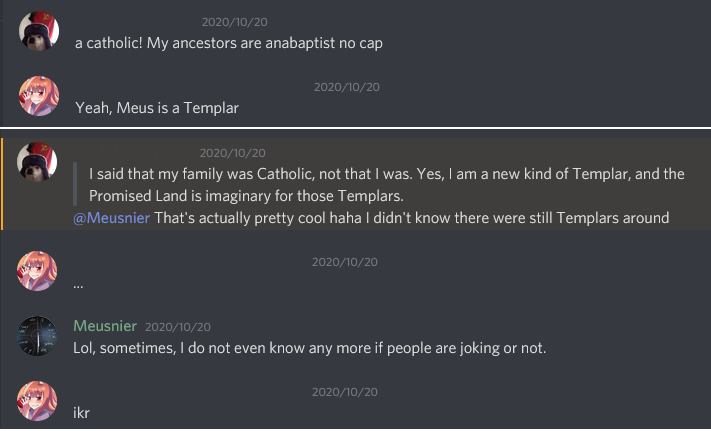This screenshot has width=711, height=431.
Task: Click the "ikr" message text
Action: 83,412
